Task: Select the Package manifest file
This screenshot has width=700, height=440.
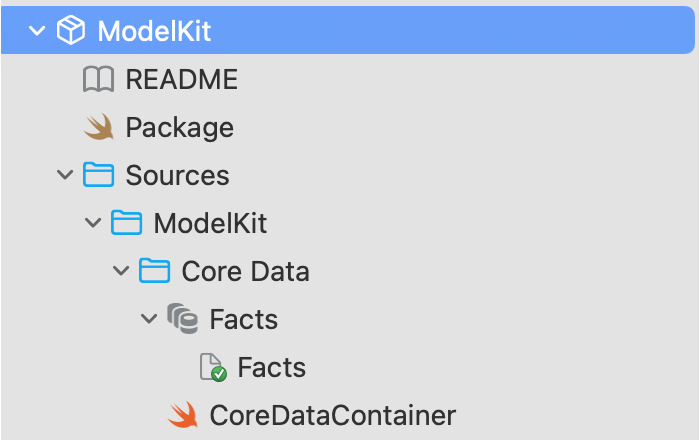Action: 179,127
